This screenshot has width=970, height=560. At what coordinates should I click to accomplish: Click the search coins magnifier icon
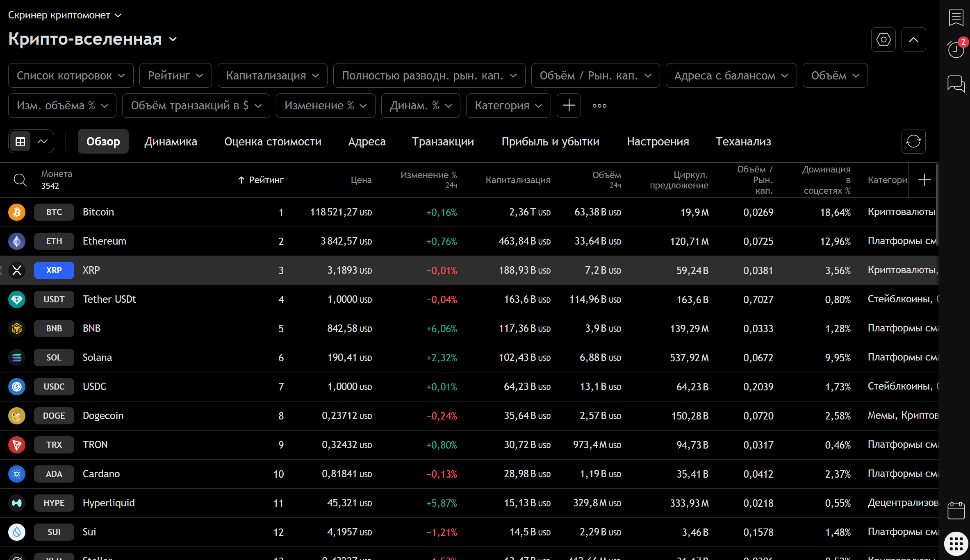coord(20,180)
